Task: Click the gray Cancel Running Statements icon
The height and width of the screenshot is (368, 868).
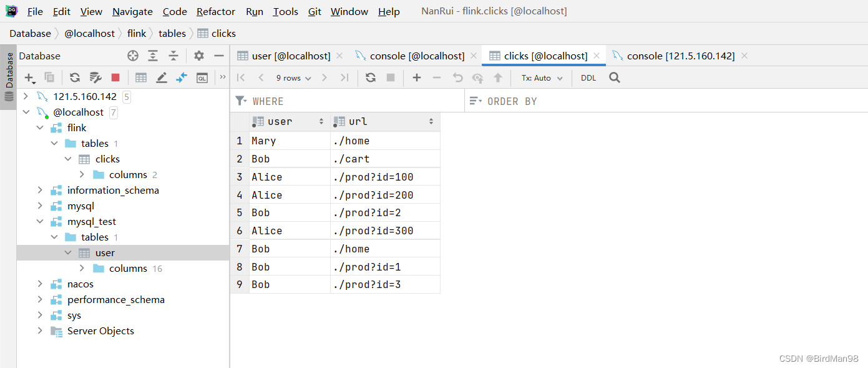Action: [x=391, y=77]
